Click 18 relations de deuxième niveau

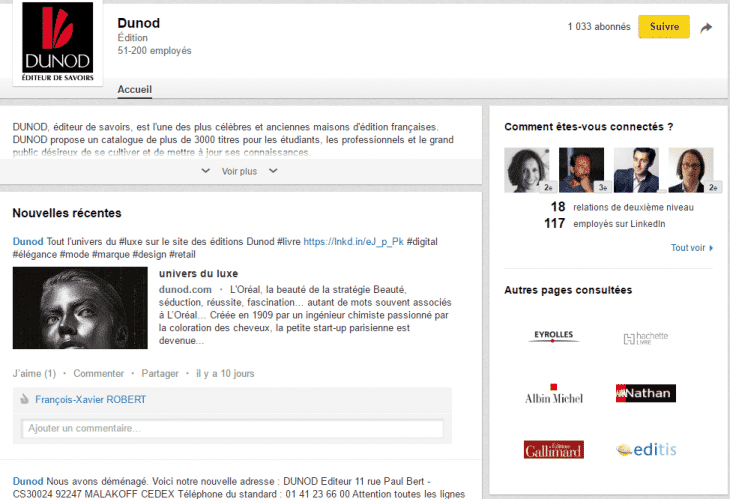(x=622, y=207)
